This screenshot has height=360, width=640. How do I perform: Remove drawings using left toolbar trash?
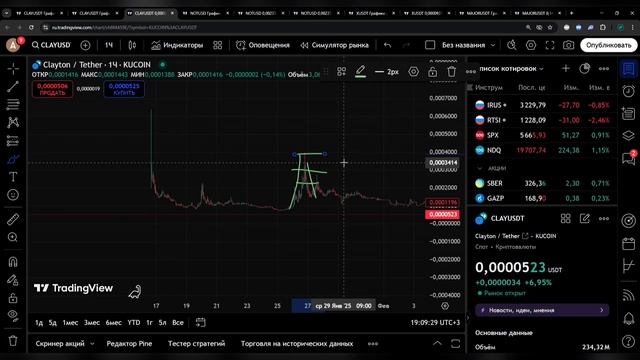(13, 340)
